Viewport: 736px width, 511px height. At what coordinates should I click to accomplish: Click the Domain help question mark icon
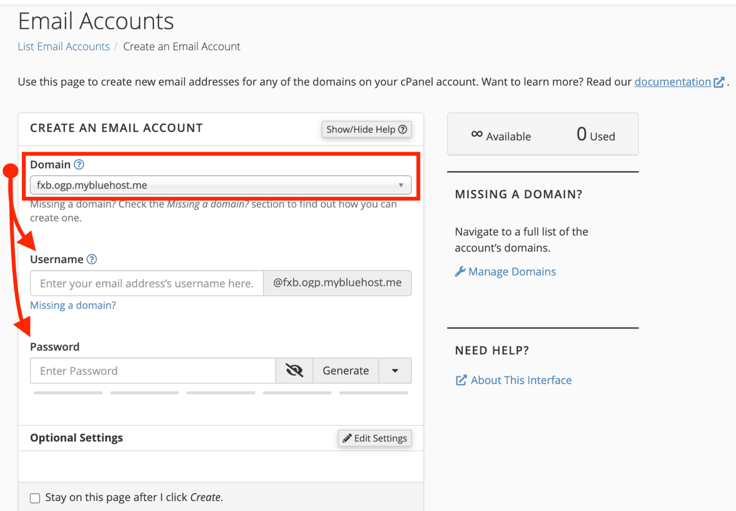79,165
